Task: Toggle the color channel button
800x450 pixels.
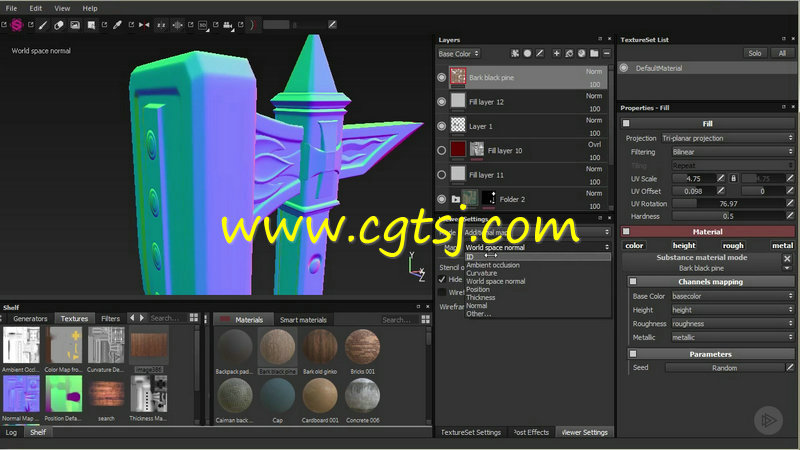Action: point(634,245)
